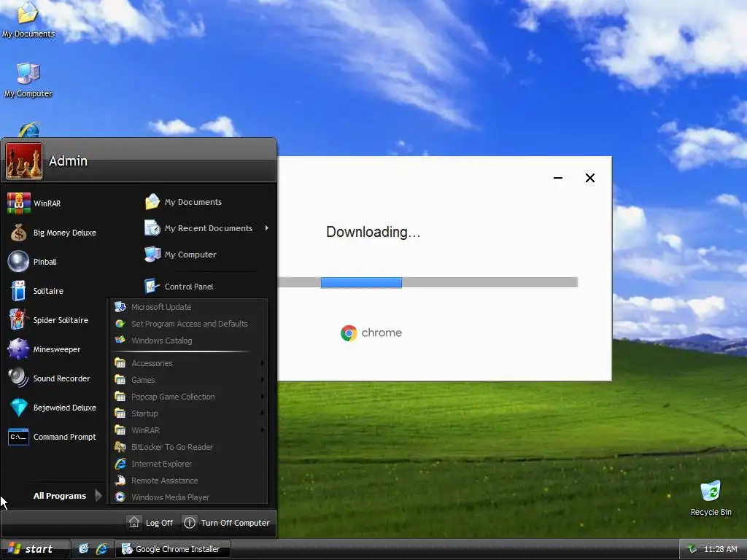747x560 pixels.
Task: Launch Windows Media Player entry
Action: click(x=162, y=497)
